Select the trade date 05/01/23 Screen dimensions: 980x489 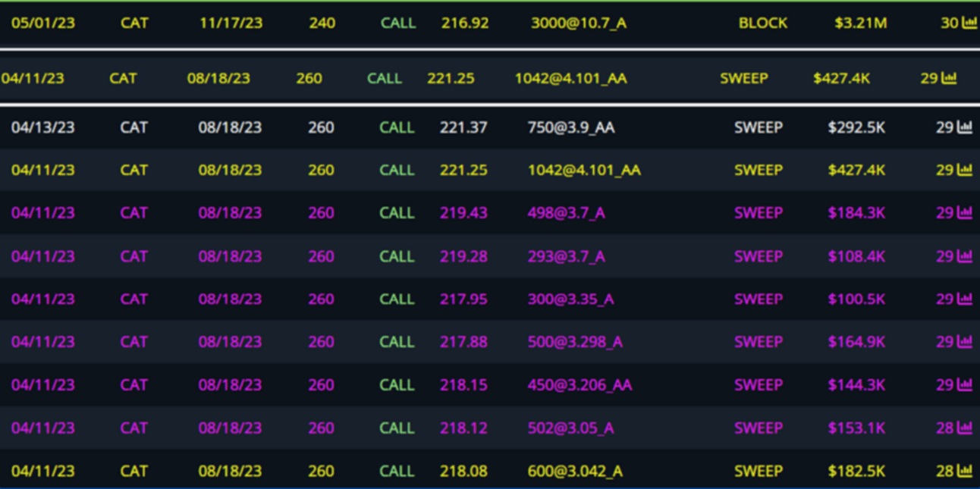click(43, 23)
